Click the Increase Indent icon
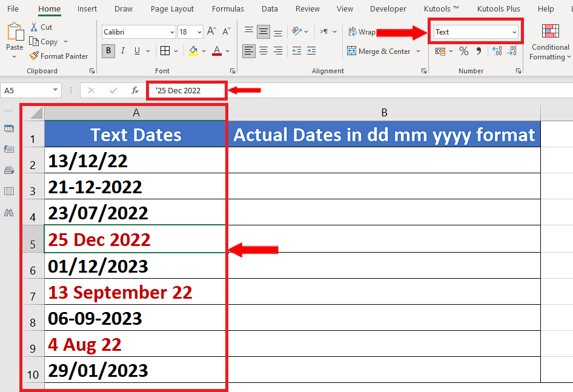Image resolution: width=573 pixels, height=392 pixels. [311, 51]
